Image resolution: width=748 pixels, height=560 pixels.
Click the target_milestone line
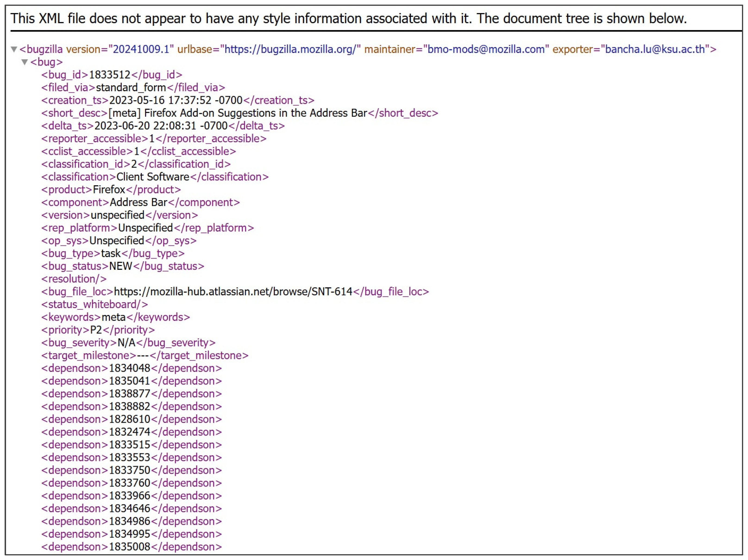145,356
